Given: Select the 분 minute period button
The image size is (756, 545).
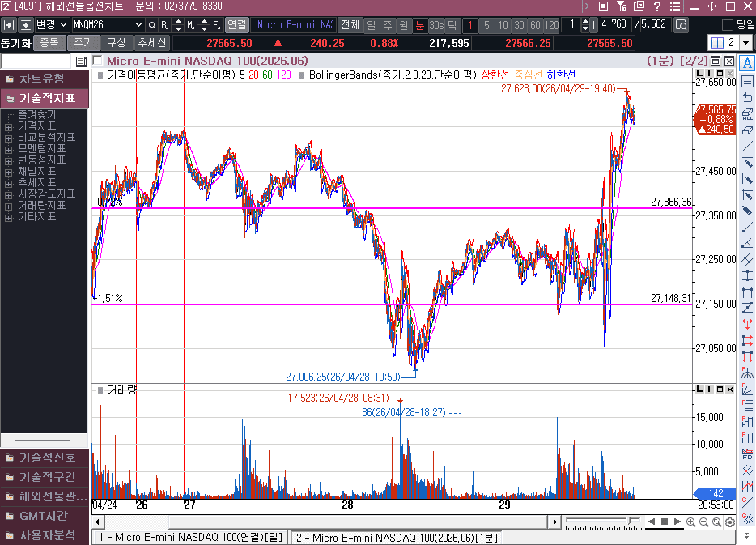Looking at the screenshot, I should point(420,25).
